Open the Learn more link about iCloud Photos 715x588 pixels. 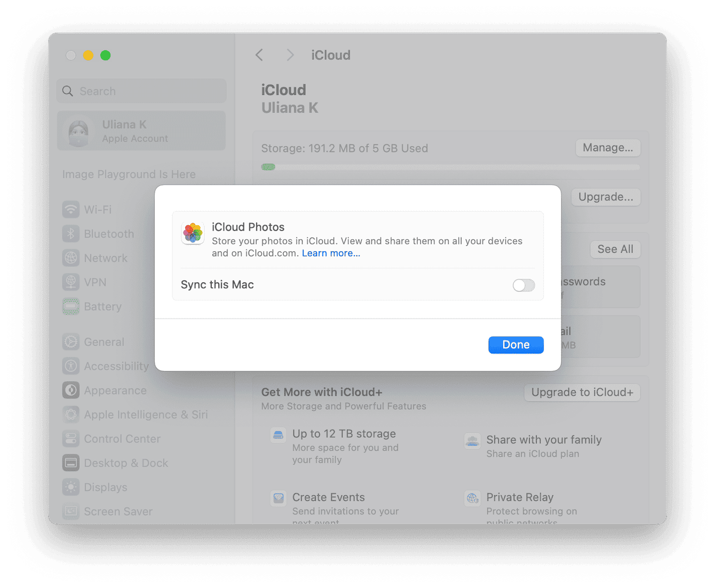[331, 253]
